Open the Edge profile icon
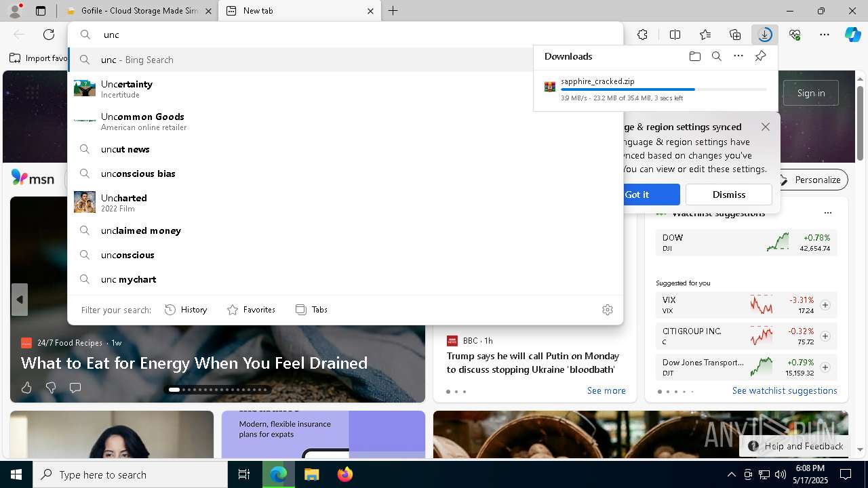 tap(15, 11)
